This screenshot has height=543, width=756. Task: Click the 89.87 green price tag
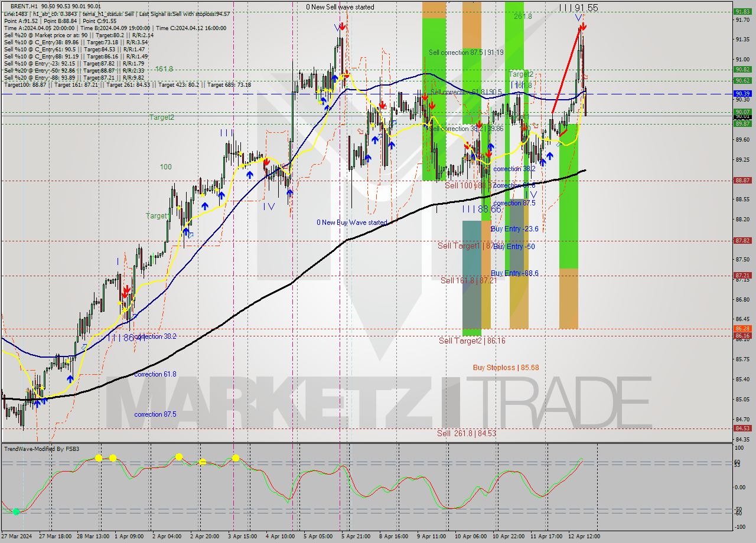click(x=742, y=123)
